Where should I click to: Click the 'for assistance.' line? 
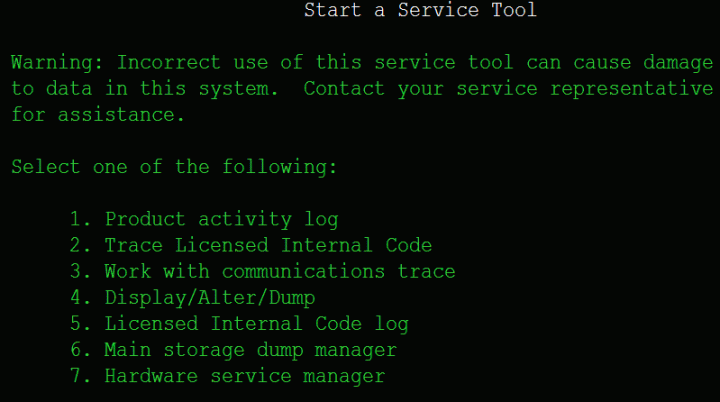coord(98,115)
